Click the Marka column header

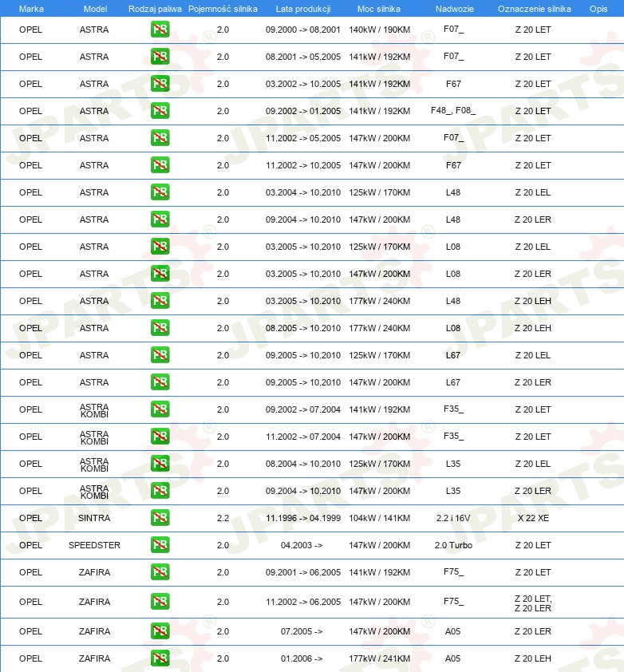[31, 9]
